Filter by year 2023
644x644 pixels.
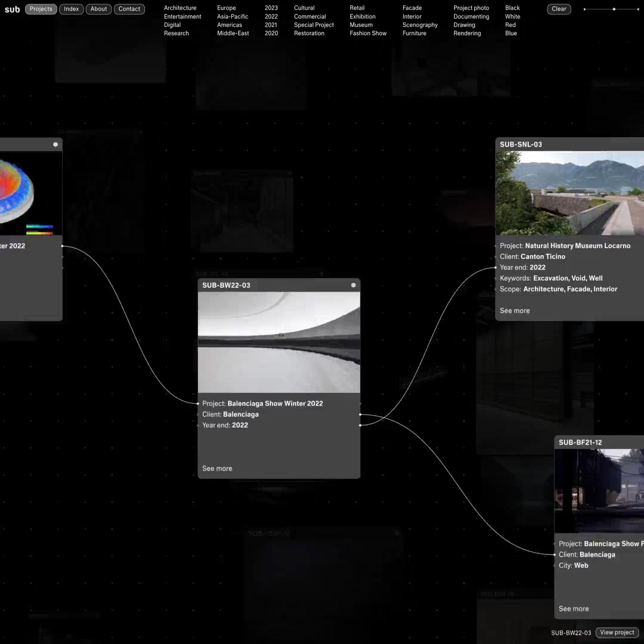point(271,8)
